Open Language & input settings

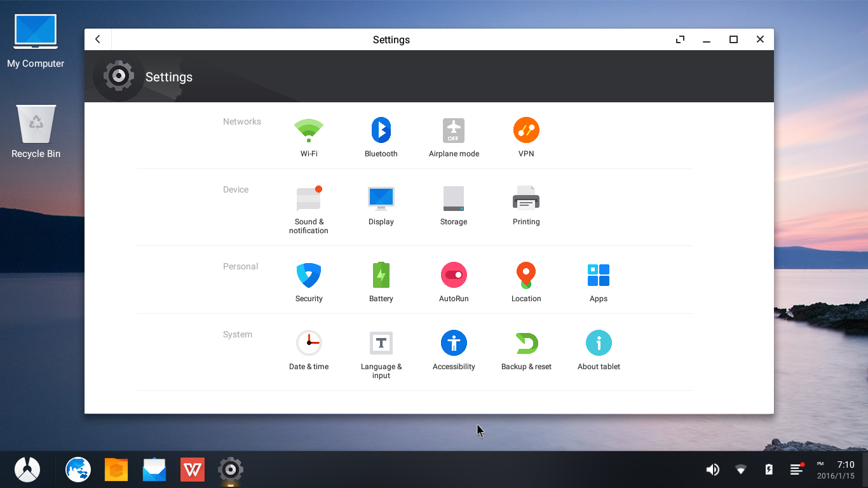381,348
